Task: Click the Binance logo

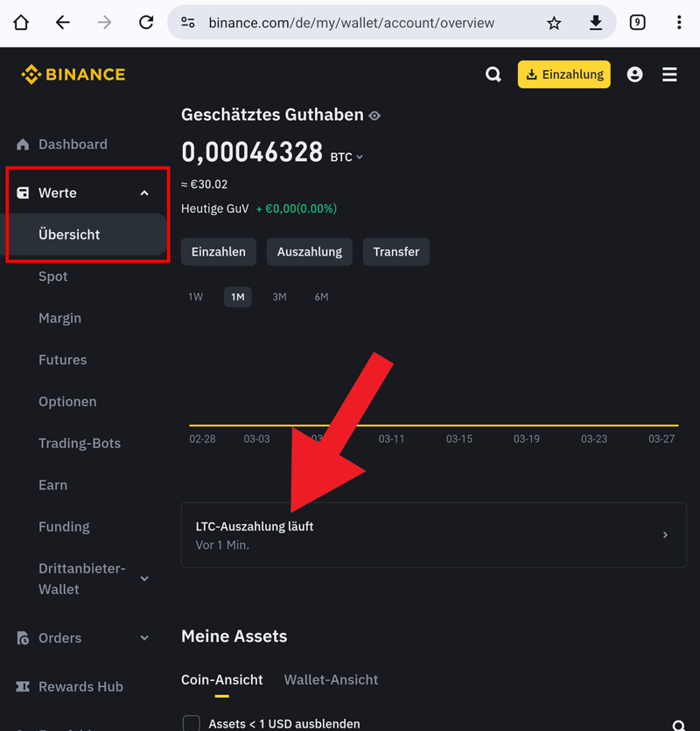Action: (x=73, y=74)
